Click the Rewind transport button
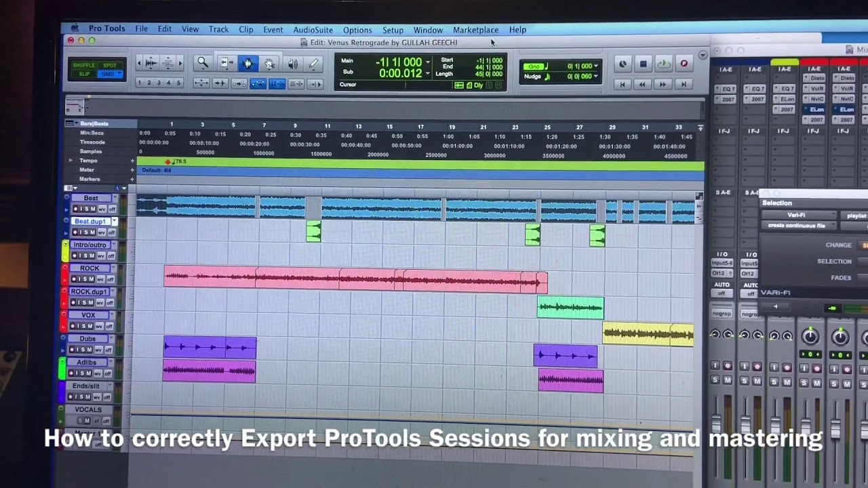Screen dimensions: 868x488 tap(643, 84)
